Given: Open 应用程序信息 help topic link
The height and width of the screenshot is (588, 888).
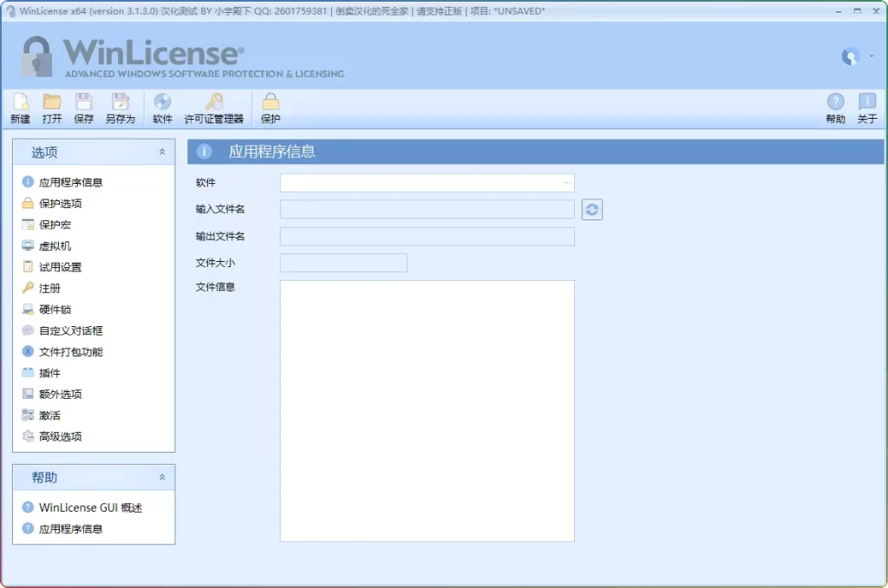Looking at the screenshot, I should pos(62,528).
